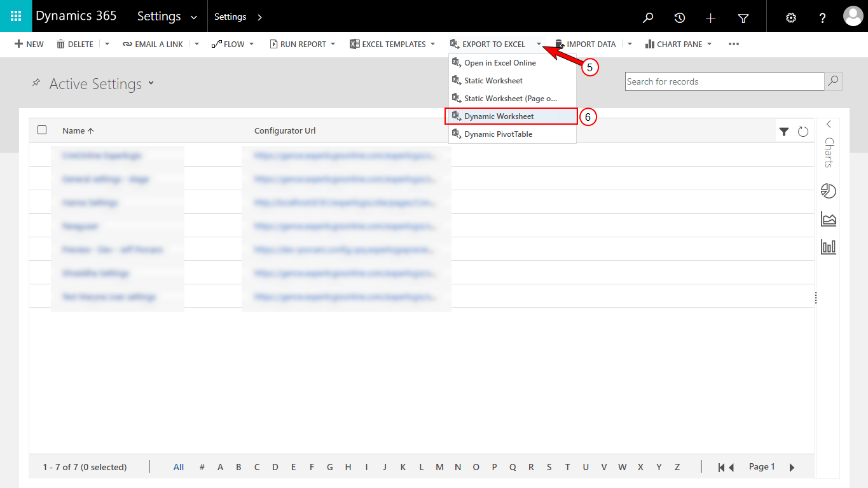Viewport: 868px width, 488px height.
Task: Open the Dynamics 365 app launcher waffle
Action: click(x=16, y=17)
